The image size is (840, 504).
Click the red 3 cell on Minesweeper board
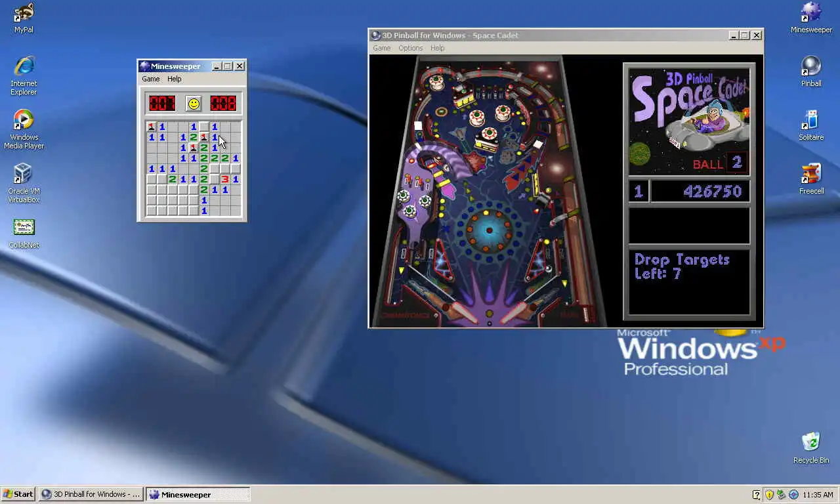coord(225,179)
